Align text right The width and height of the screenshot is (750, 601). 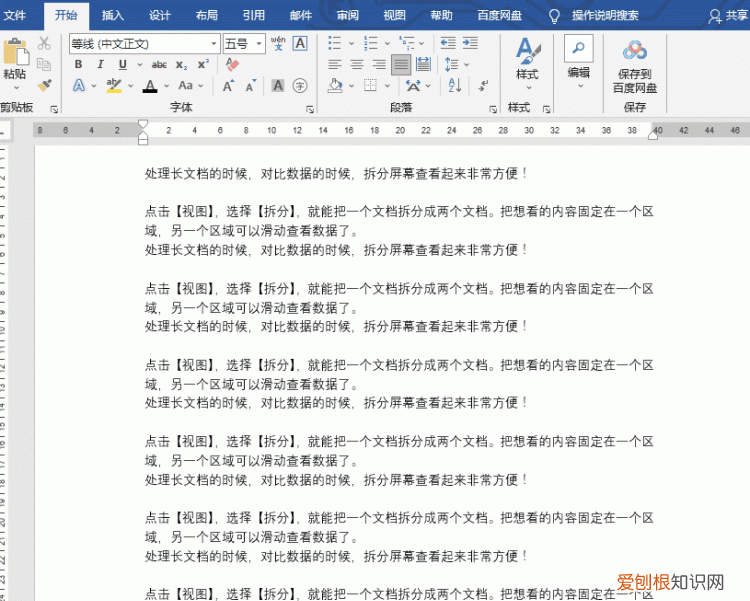coord(379,64)
